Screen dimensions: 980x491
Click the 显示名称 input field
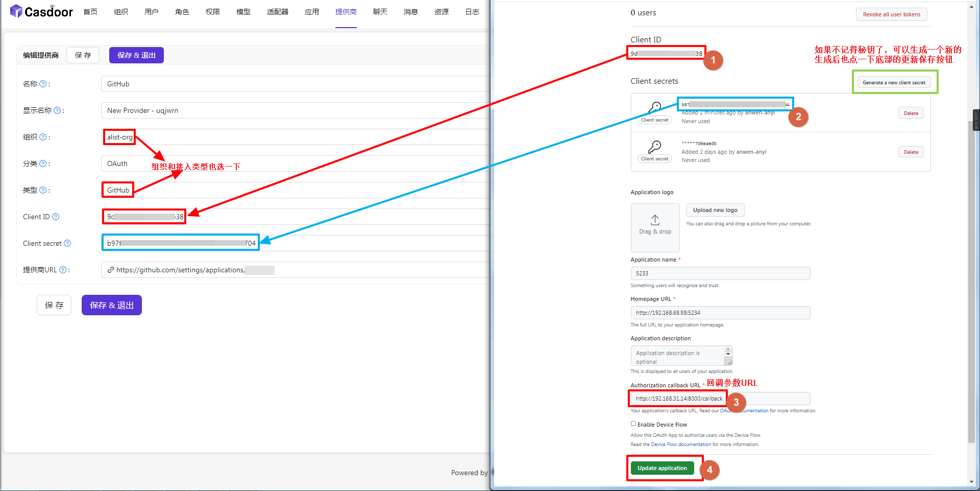(296, 110)
